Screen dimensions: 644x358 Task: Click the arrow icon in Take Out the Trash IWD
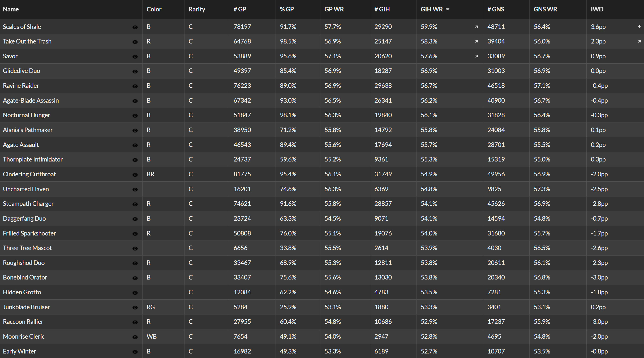click(639, 41)
